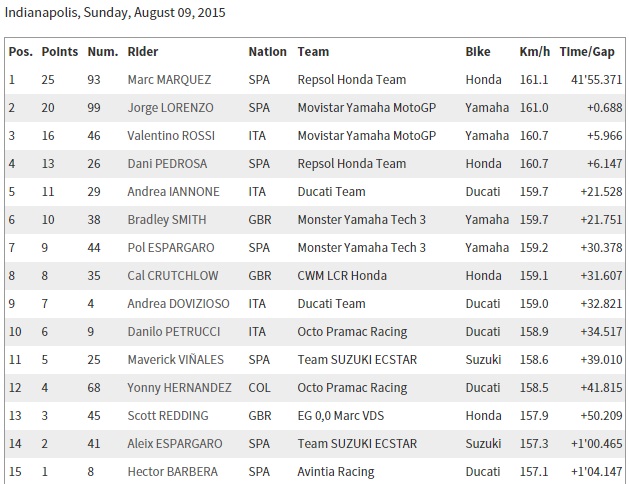Click the Indianapolis date heading text
The image size is (629, 484).
click(x=115, y=13)
